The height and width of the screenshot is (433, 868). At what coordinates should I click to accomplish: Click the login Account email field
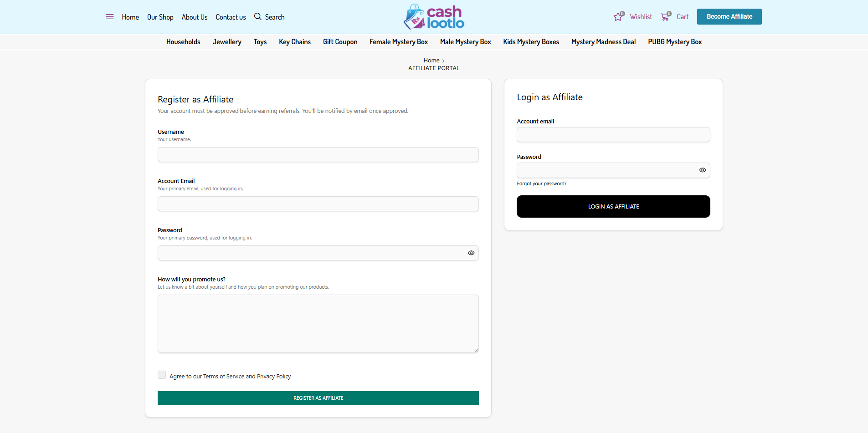613,135
